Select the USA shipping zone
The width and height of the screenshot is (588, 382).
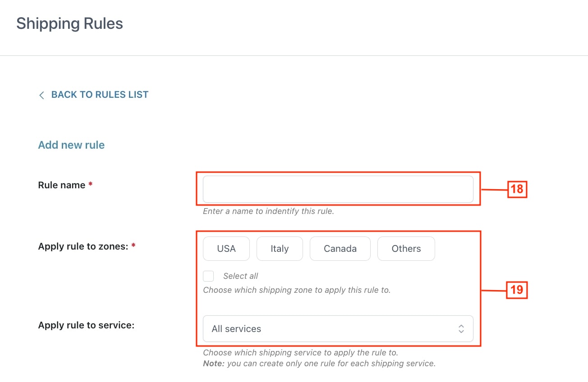(x=226, y=249)
